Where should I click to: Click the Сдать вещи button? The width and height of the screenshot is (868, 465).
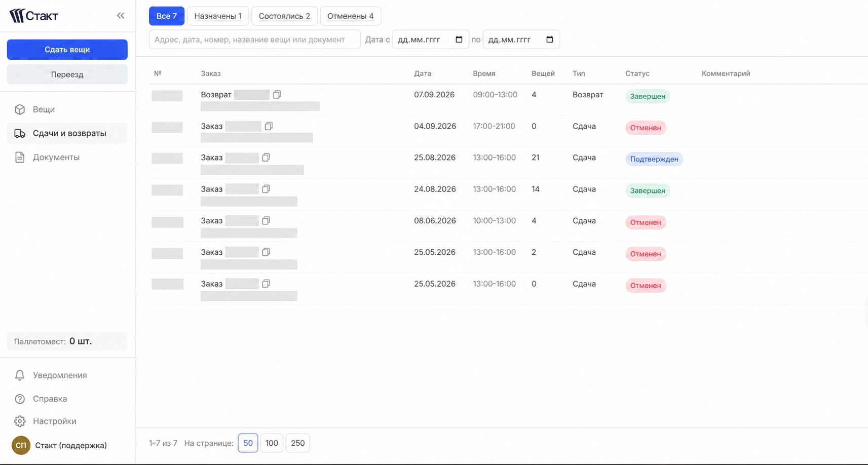pyautogui.click(x=67, y=50)
